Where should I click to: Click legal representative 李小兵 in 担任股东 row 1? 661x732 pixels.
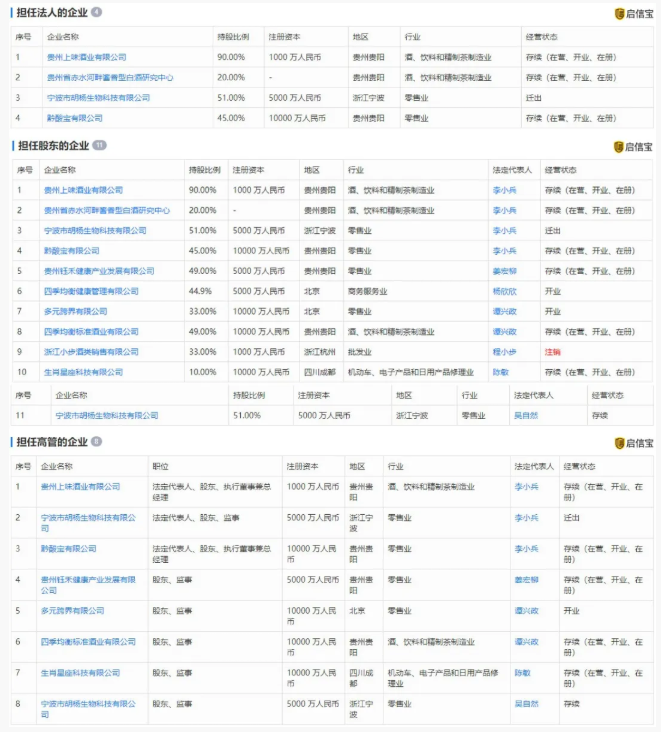[x=505, y=190]
